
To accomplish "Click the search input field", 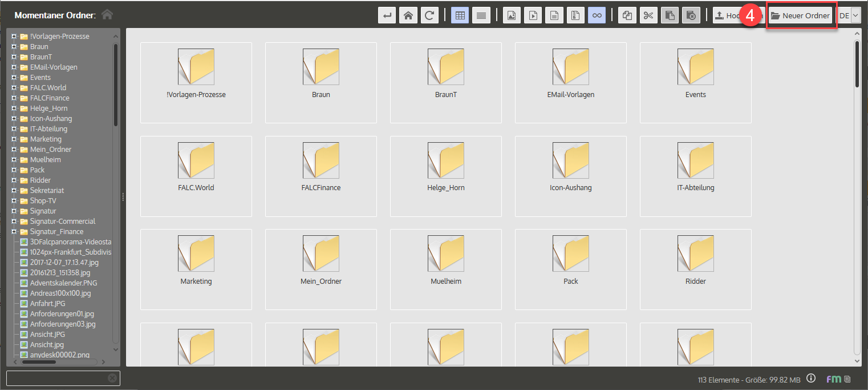I will coord(57,378).
